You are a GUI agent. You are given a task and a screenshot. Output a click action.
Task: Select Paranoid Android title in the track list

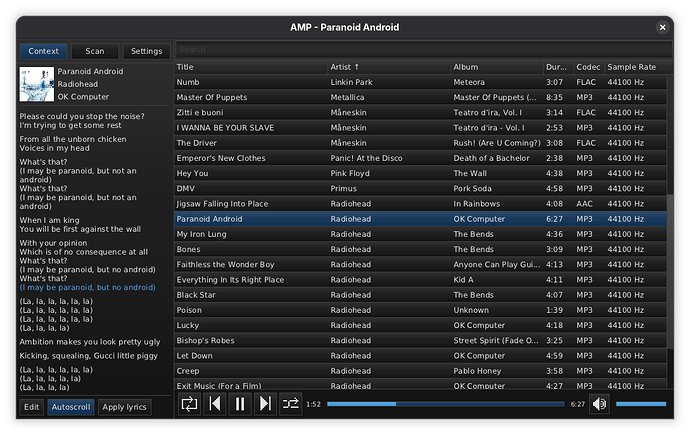click(x=209, y=219)
